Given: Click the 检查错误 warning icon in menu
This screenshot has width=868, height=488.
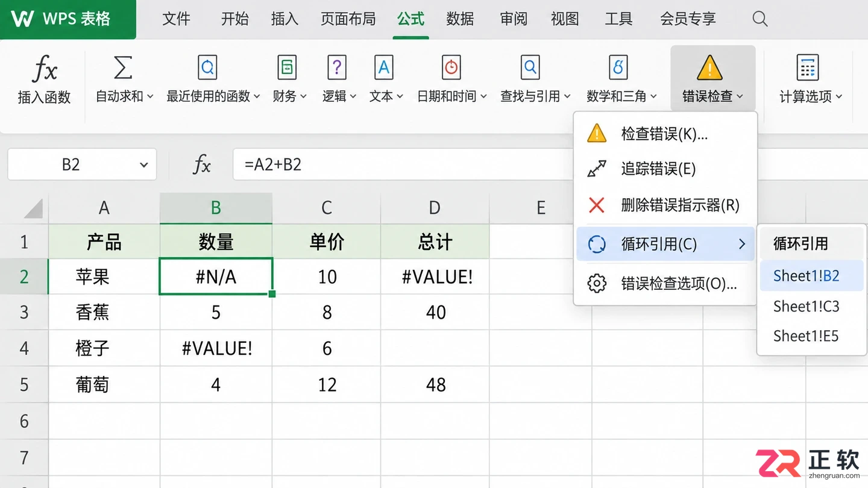Looking at the screenshot, I should tap(597, 134).
